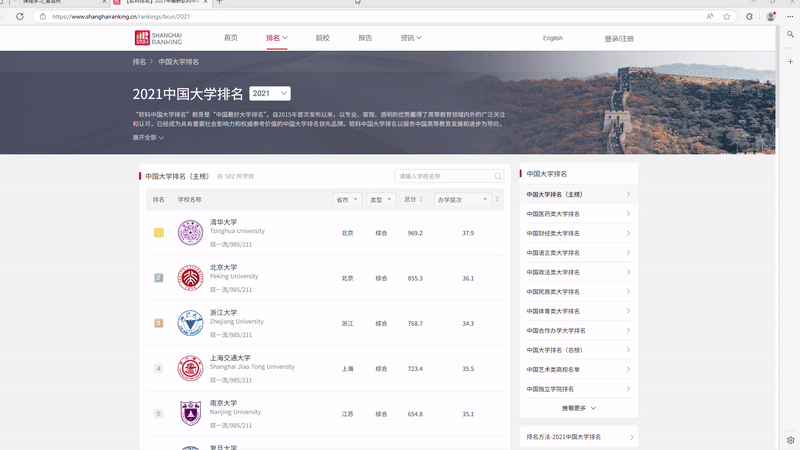This screenshot has width=800, height=450.
Task: Click the Nanjing University emblem
Action: coord(190,413)
